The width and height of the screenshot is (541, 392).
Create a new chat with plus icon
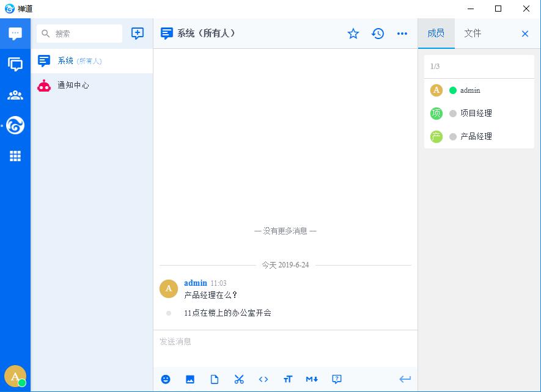(138, 34)
